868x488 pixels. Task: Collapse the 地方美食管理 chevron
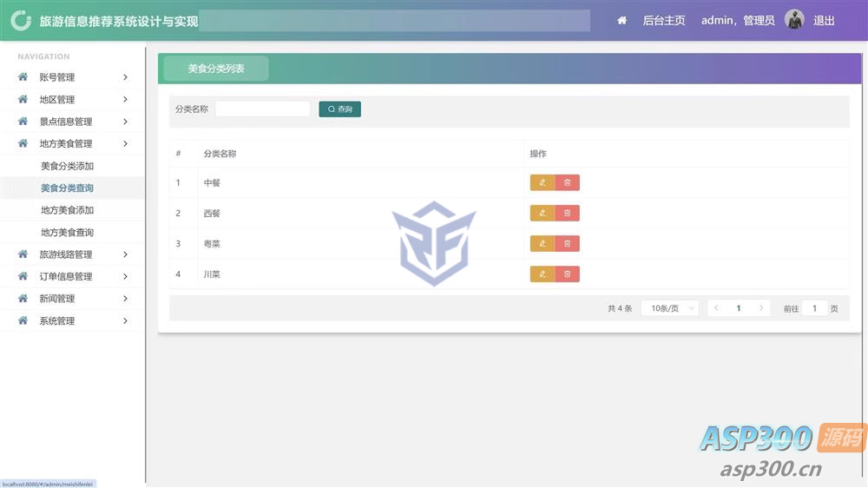[126, 143]
